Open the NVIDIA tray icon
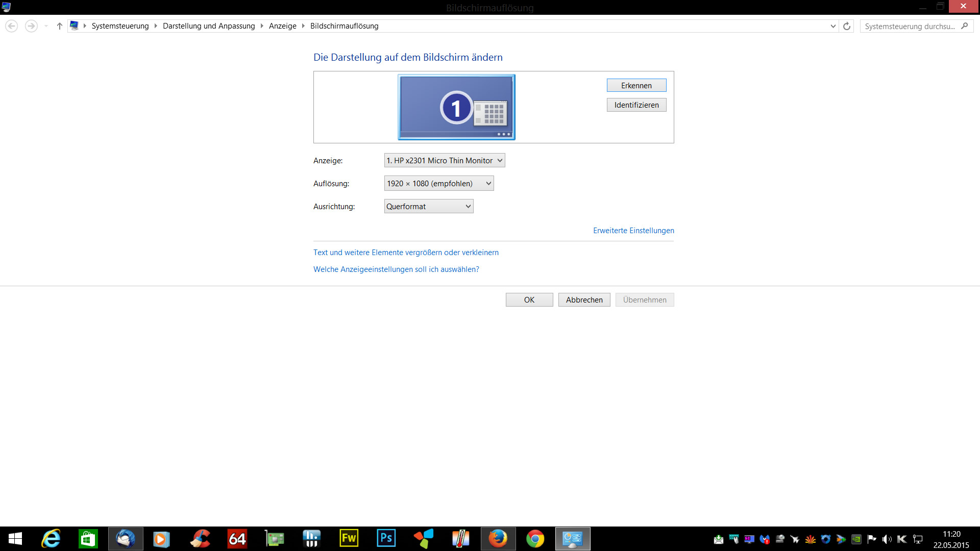 856,539
